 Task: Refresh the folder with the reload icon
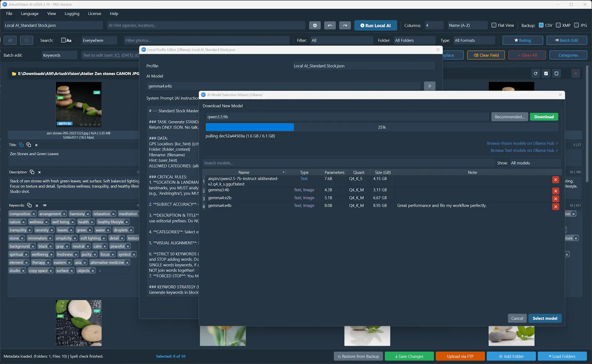click(x=535, y=74)
